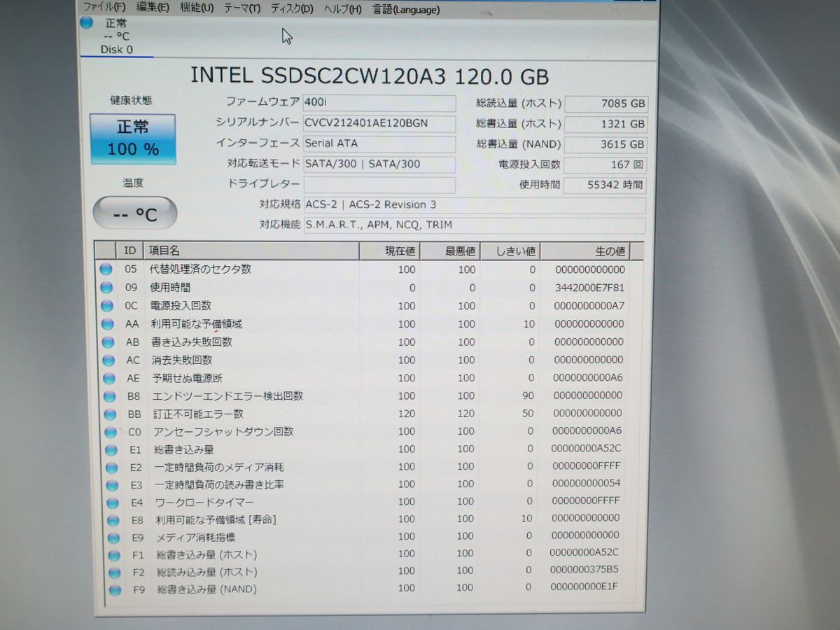The height and width of the screenshot is (630, 840).
Task: Click the -- °C temperature button
Action: [x=134, y=213]
